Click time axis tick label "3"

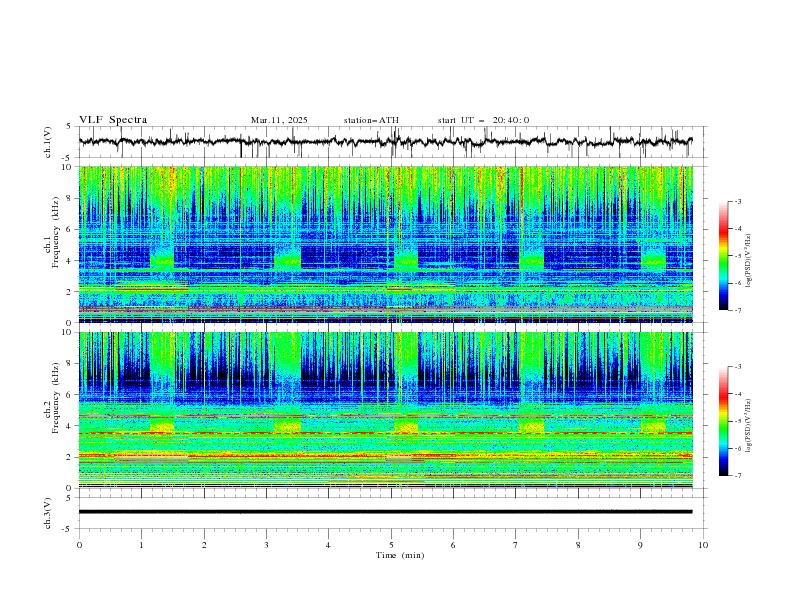(266, 545)
